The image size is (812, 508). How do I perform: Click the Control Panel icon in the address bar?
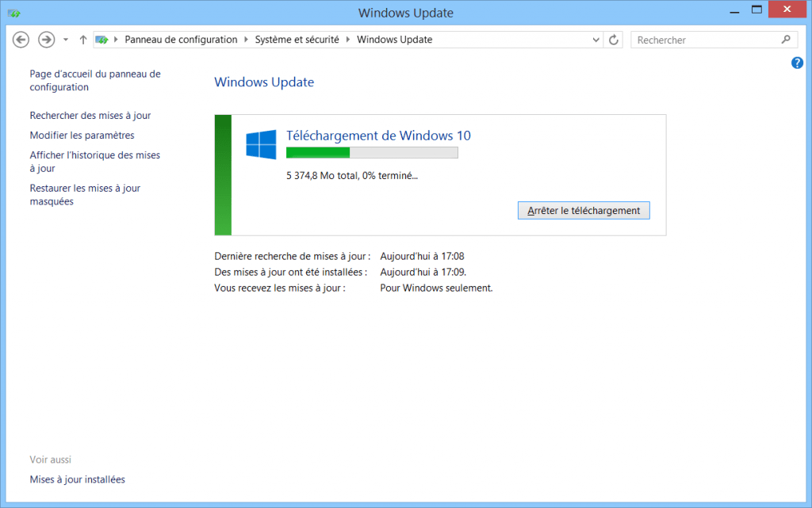pyautogui.click(x=102, y=40)
